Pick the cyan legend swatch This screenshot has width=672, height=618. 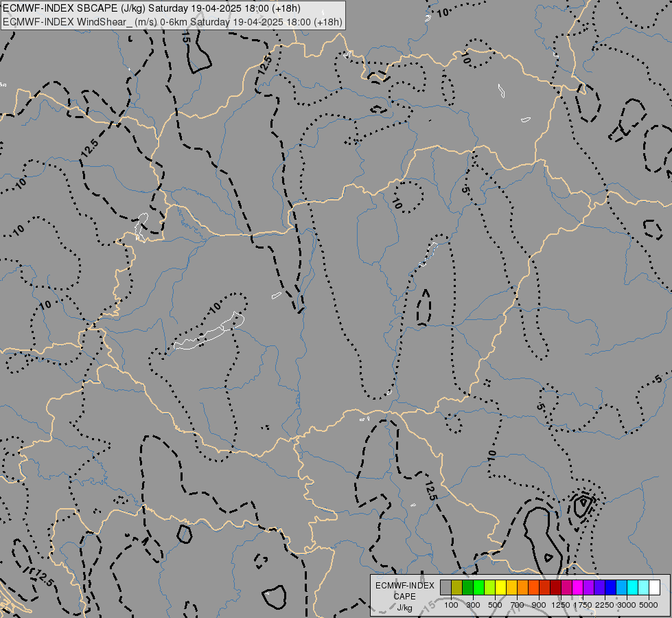pos(633,588)
